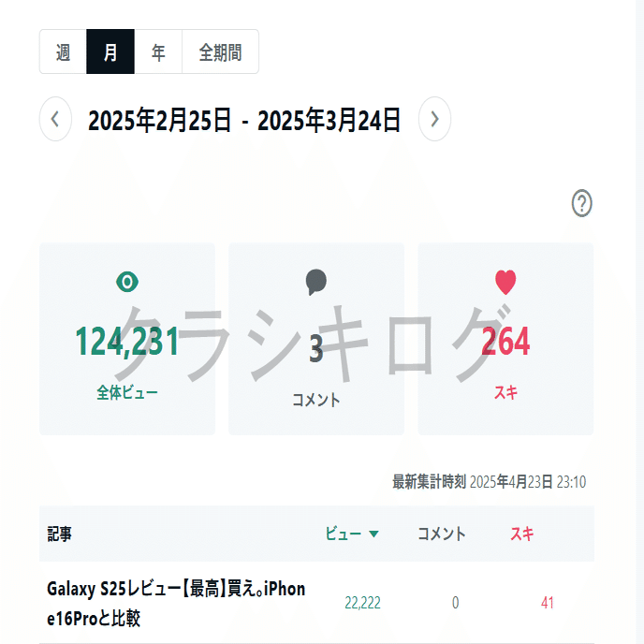Click the help question mark icon
Screen dimensions: 644x644
(582, 203)
